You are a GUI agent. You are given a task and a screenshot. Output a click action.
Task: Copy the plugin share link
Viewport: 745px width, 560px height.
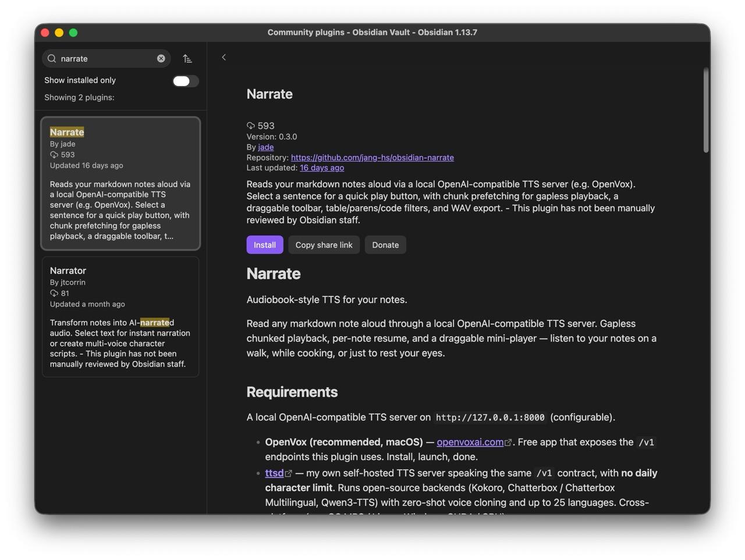coord(324,245)
